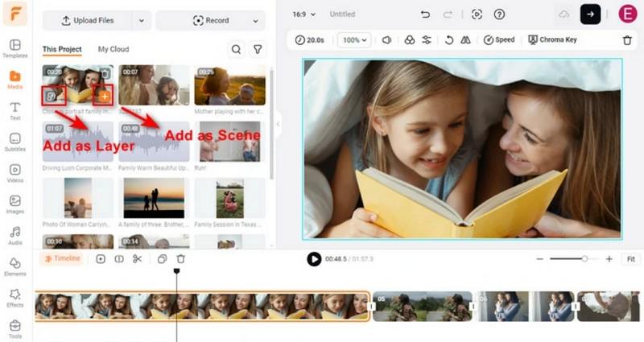Set the 20.0s clip duration
Viewport: 644px width, 342px height.
tap(310, 39)
